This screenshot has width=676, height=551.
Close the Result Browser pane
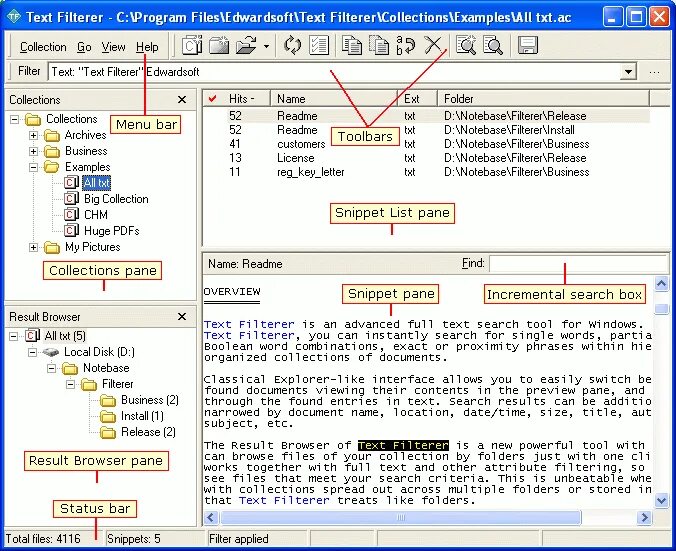[x=182, y=317]
